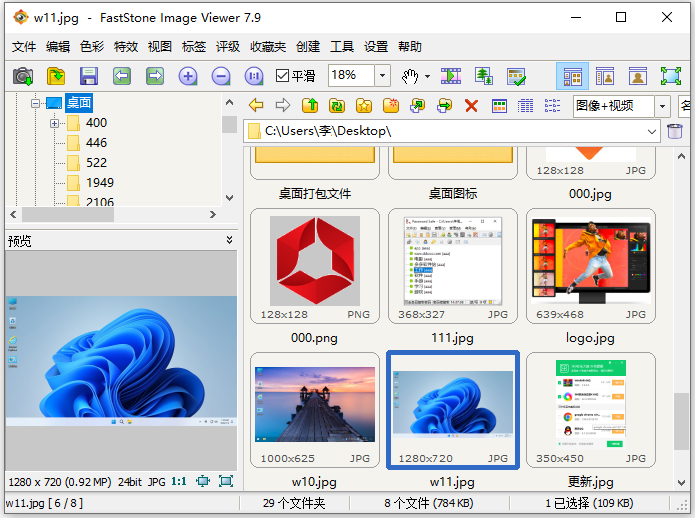
Task: Open the 收藏夹 menu
Action: tap(268, 47)
